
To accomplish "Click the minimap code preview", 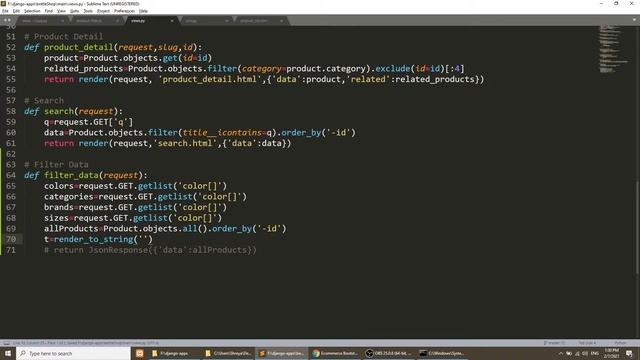I will (x=613, y=49).
